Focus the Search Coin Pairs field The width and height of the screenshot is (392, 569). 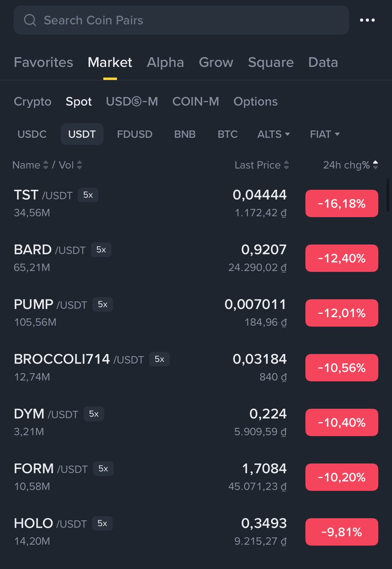pos(181,20)
